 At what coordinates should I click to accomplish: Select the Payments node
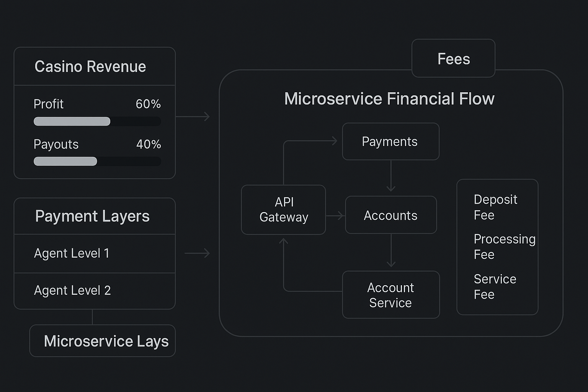click(x=390, y=142)
